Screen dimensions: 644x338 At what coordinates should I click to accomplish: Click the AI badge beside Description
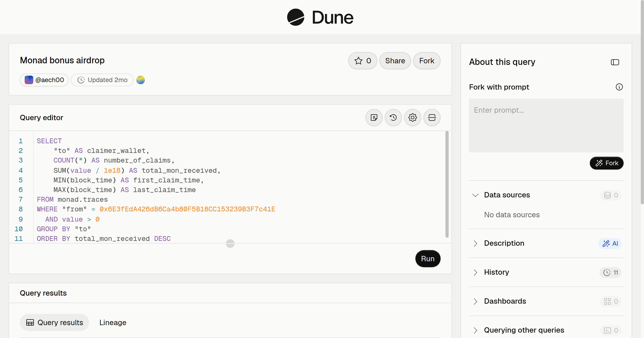click(610, 243)
